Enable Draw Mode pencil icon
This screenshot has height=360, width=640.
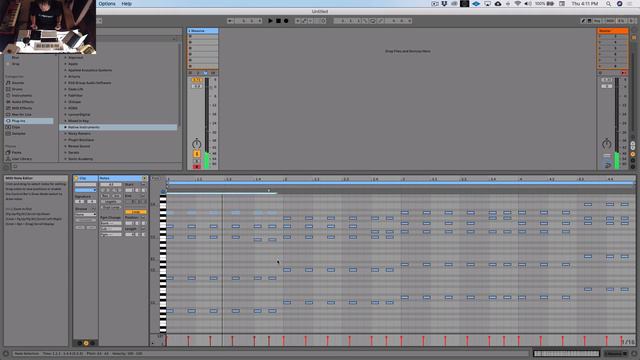583,21
